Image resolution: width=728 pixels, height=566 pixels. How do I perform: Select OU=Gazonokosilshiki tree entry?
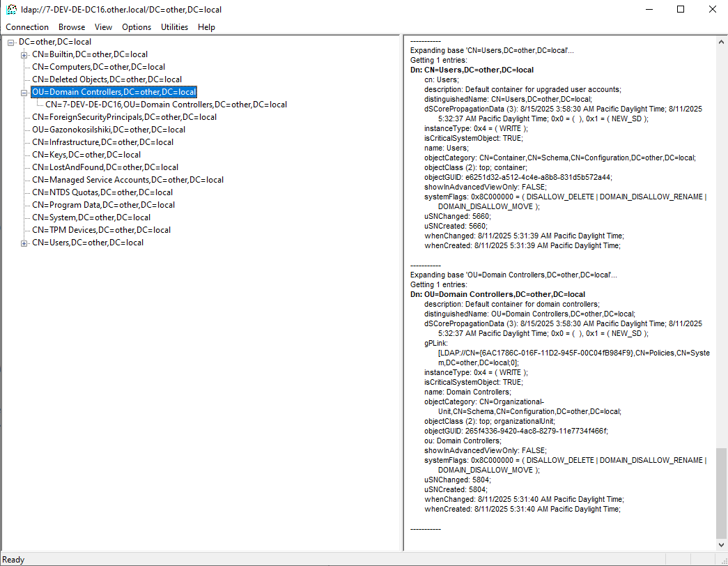(108, 130)
